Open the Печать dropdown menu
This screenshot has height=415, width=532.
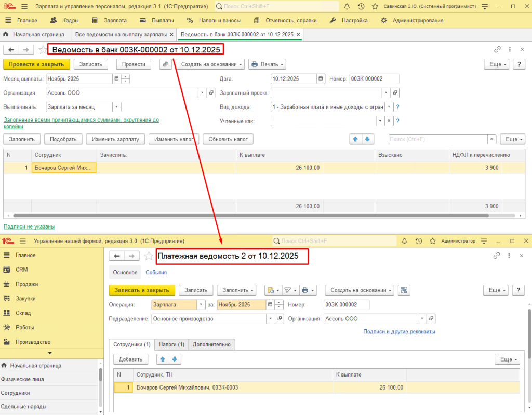[x=267, y=64]
